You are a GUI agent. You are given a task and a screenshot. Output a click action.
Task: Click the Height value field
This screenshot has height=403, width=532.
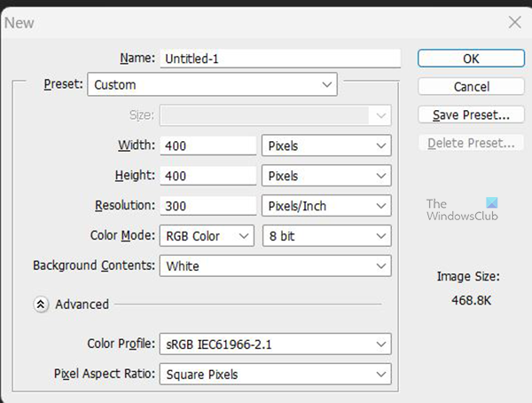[208, 176]
